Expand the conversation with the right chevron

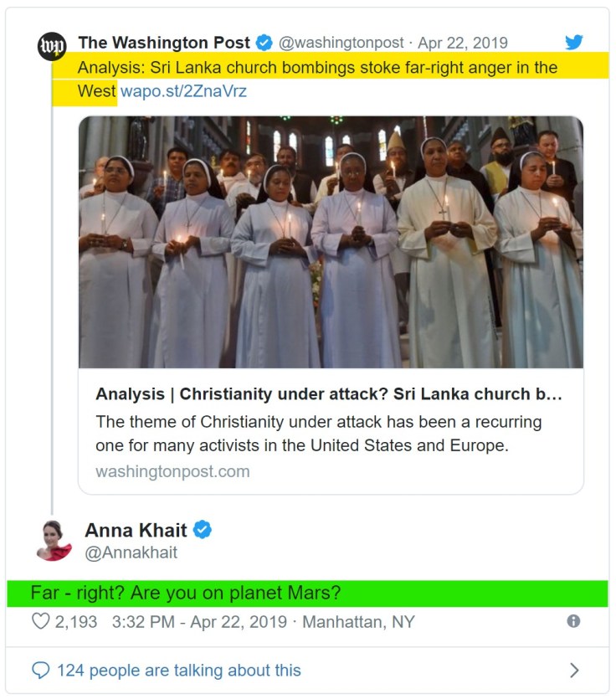click(x=574, y=670)
